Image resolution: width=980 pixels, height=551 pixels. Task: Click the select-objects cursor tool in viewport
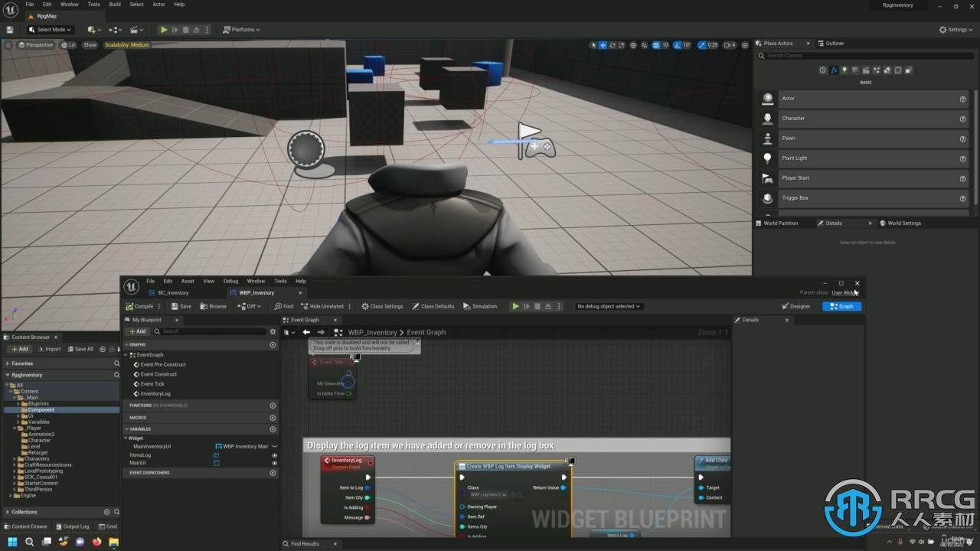coord(593,45)
